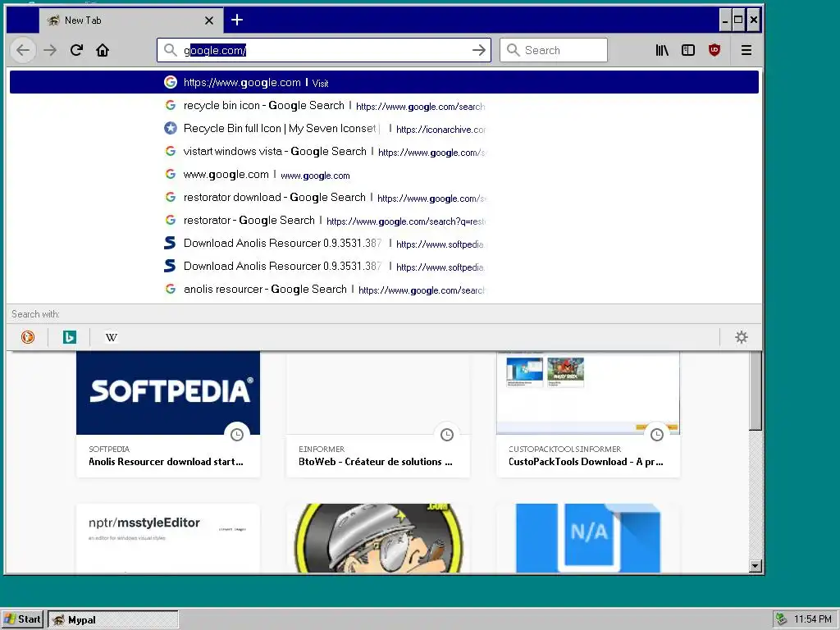840x630 pixels.
Task: Open 'Anolis Resourcer download start...' link
Action: pos(166,462)
